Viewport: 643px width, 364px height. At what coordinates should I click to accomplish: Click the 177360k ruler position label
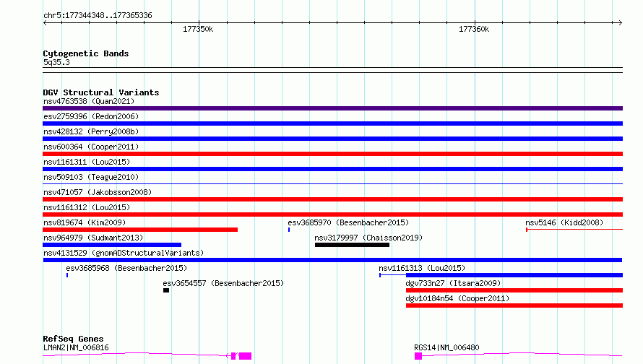[474, 29]
